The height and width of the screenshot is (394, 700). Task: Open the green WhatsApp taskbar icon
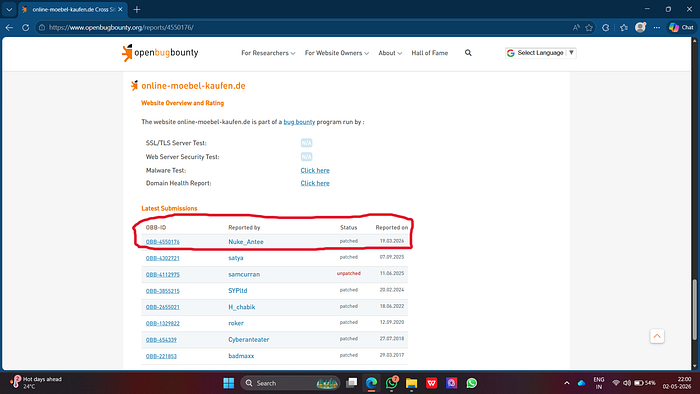(471, 383)
